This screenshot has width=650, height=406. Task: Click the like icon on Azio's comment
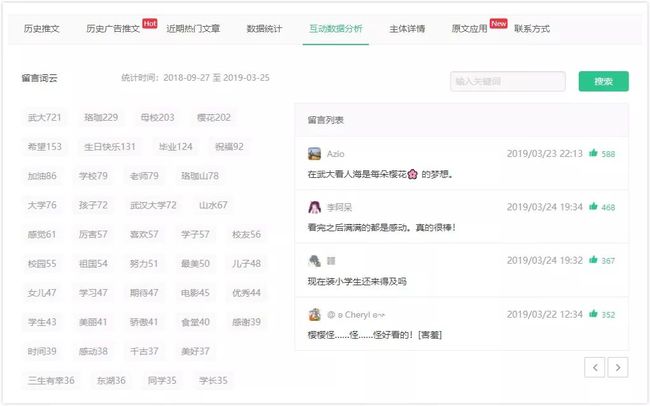coord(593,153)
